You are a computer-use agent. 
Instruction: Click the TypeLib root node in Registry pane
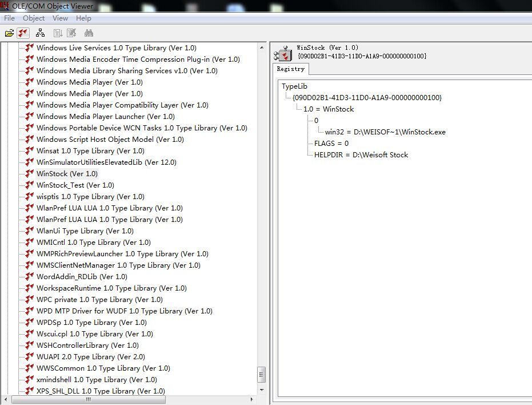pos(294,86)
